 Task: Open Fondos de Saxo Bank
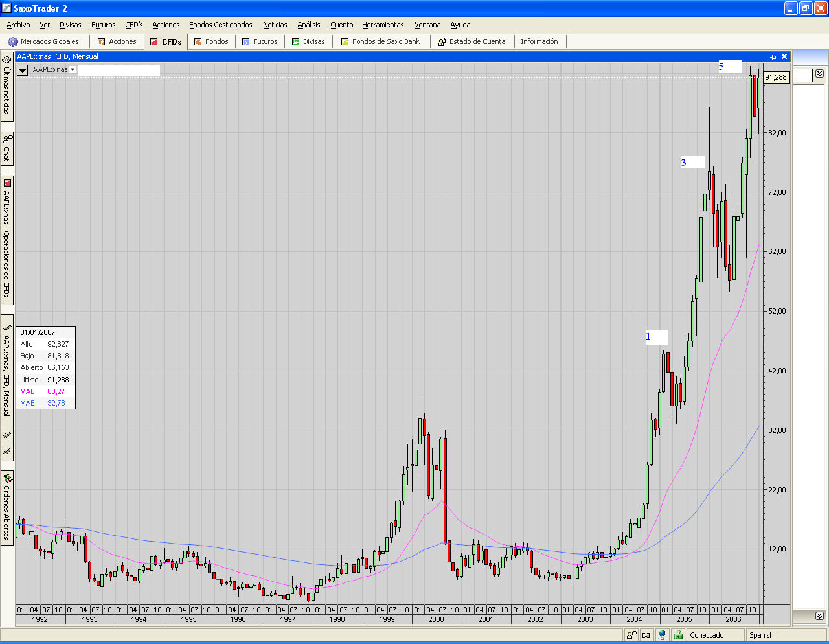point(380,41)
